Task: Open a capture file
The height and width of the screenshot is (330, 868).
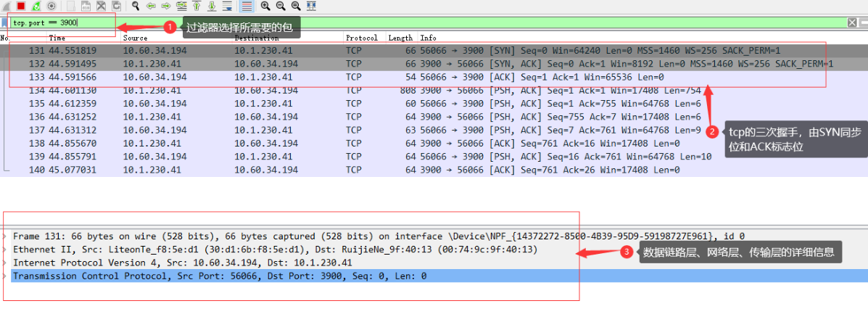Action: [x=71, y=6]
